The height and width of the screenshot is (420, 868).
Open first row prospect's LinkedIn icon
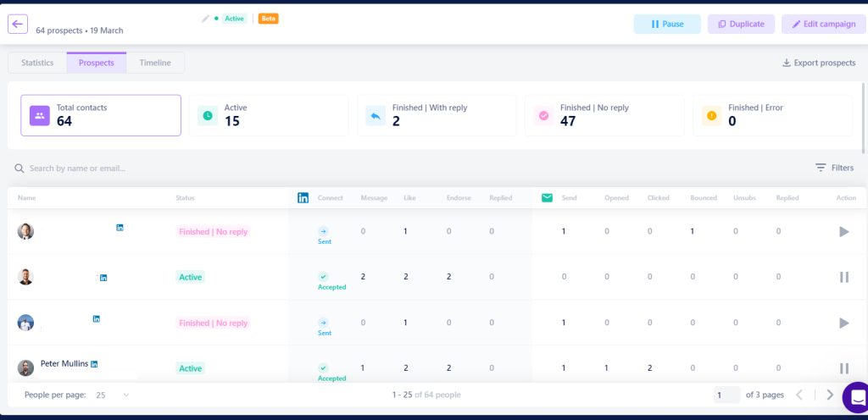(x=120, y=228)
